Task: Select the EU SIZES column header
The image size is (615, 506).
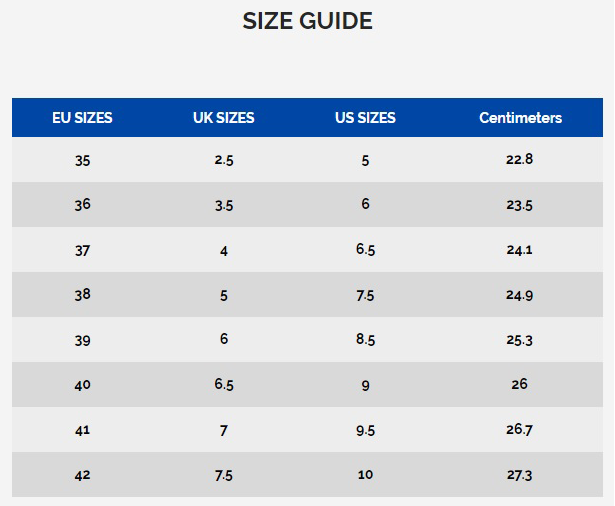Action: click(x=82, y=118)
